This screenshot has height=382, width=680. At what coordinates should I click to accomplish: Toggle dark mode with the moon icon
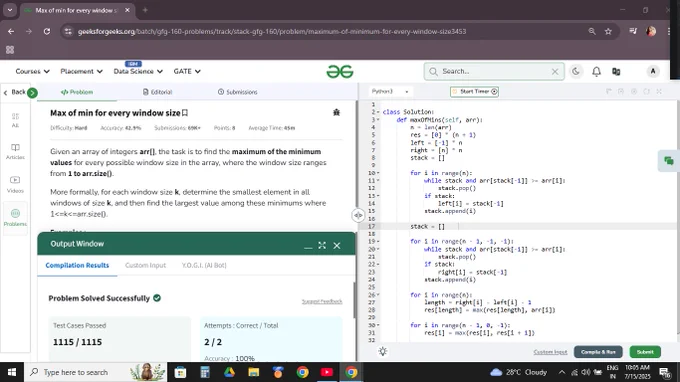click(576, 72)
